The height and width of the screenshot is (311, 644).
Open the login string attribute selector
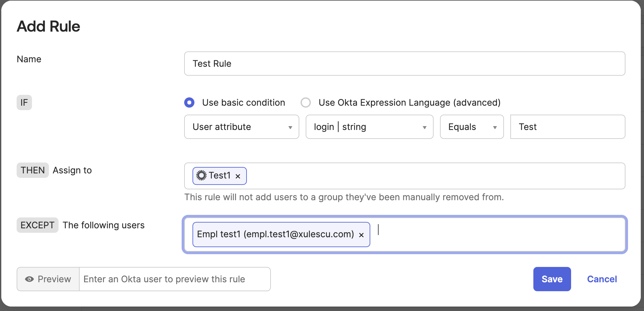click(x=369, y=127)
